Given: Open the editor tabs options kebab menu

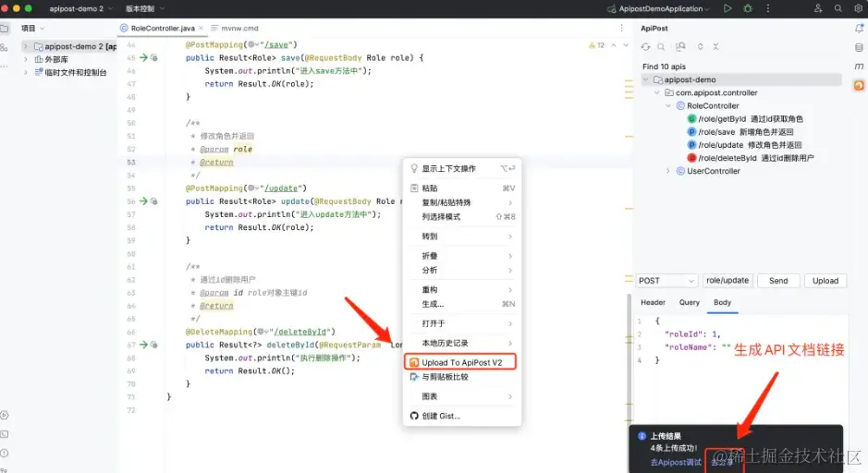Looking at the screenshot, I should (622, 29).
